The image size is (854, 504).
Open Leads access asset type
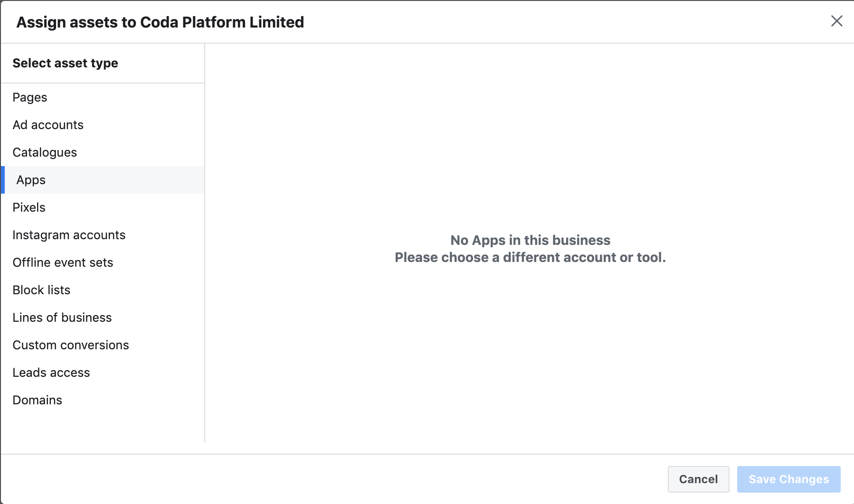pyautogui.click(x=103, y=373)
